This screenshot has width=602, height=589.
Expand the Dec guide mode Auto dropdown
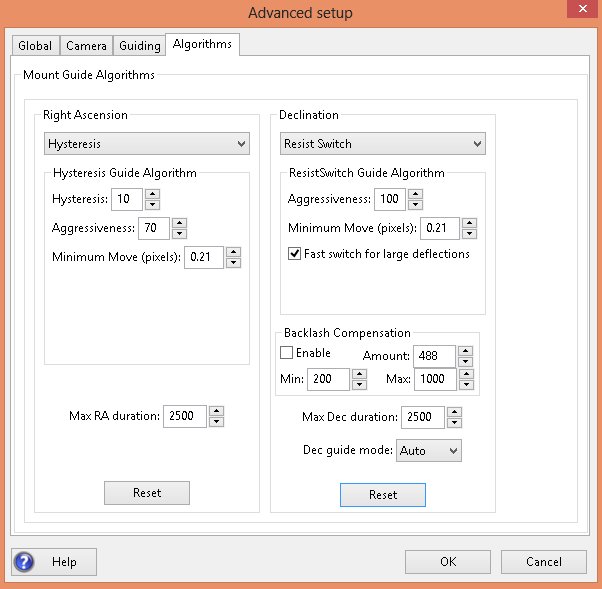tap(429, 450)
